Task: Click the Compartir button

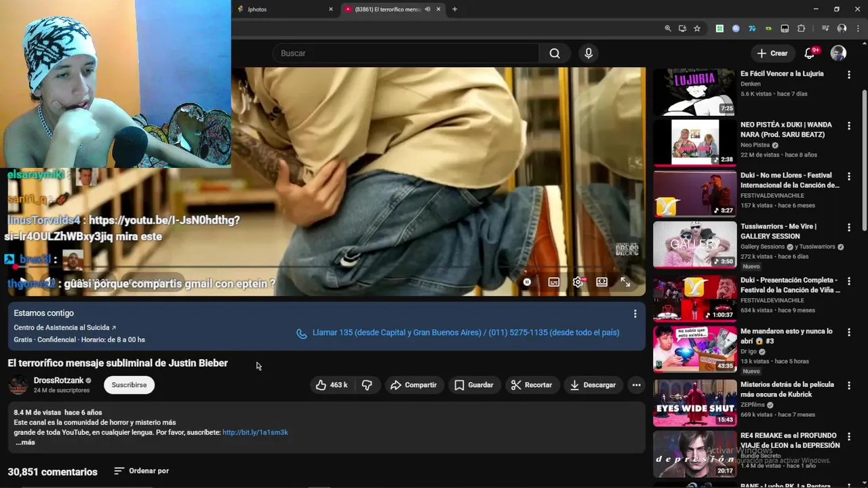Action: 414,385
